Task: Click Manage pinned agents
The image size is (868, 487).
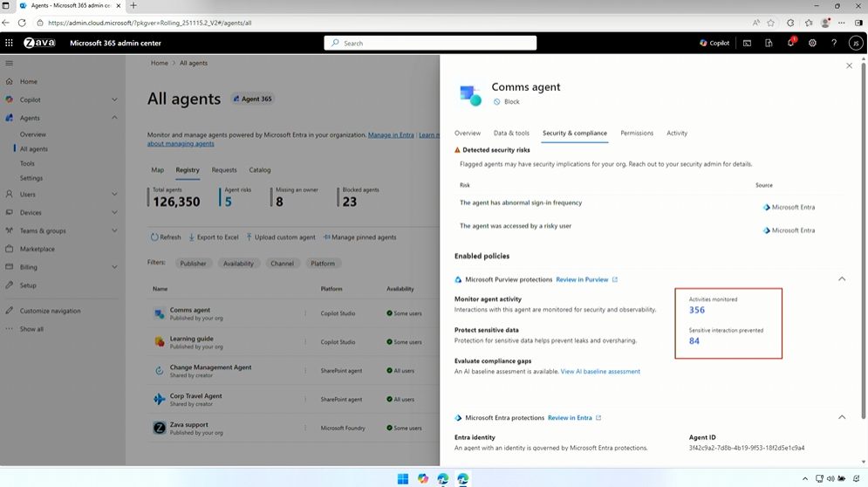Action: pos(359,237)
